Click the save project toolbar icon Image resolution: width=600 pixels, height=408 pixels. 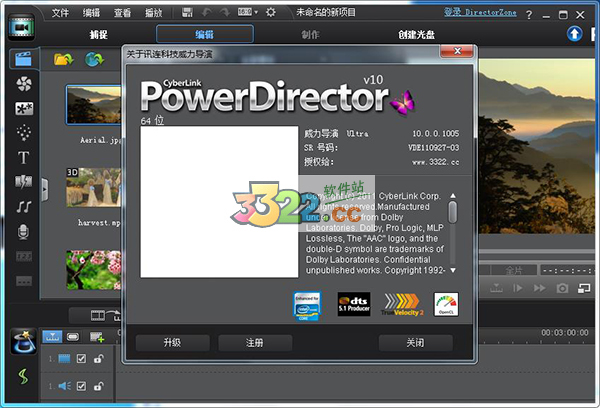pos(187,12)
